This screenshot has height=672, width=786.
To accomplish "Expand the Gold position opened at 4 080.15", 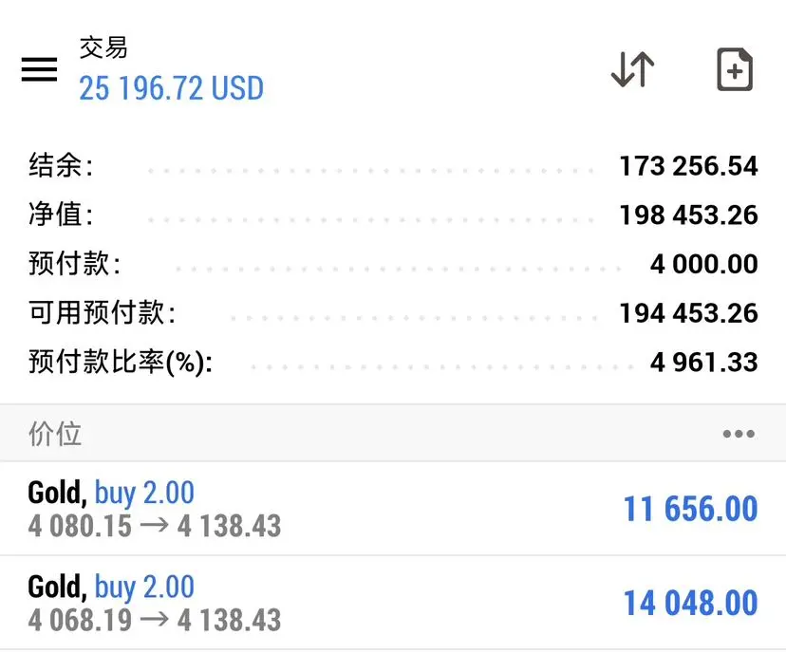I will 393,509.
